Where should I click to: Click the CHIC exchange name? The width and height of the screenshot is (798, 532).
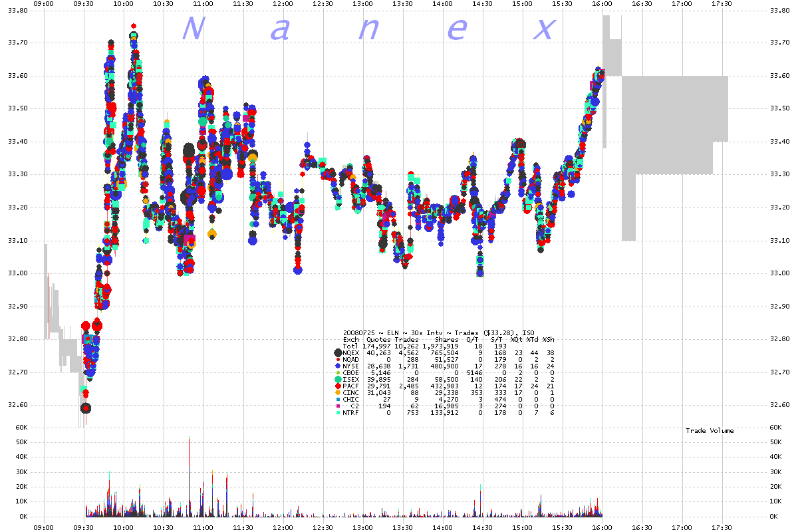pyautogui.click(x=351, y=399)
